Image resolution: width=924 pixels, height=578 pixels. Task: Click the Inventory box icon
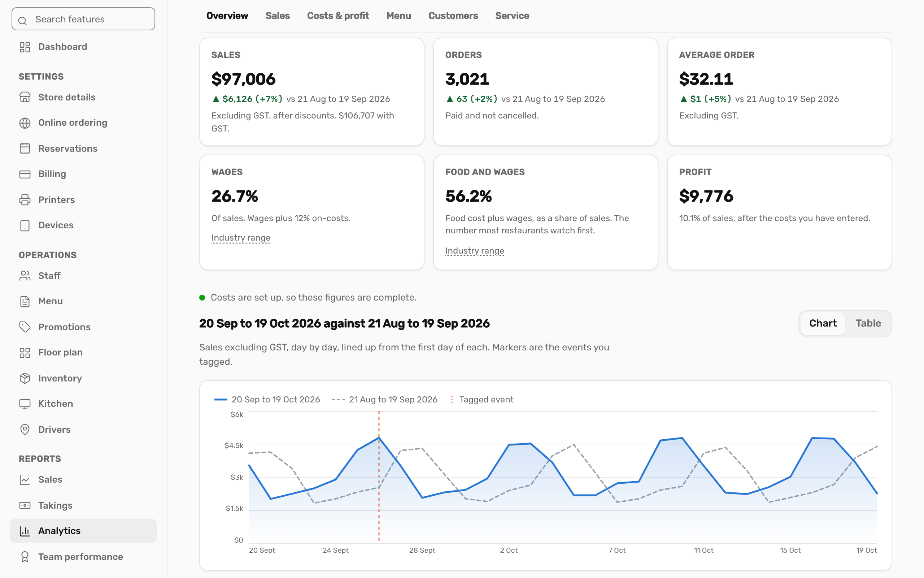point(25,378)
